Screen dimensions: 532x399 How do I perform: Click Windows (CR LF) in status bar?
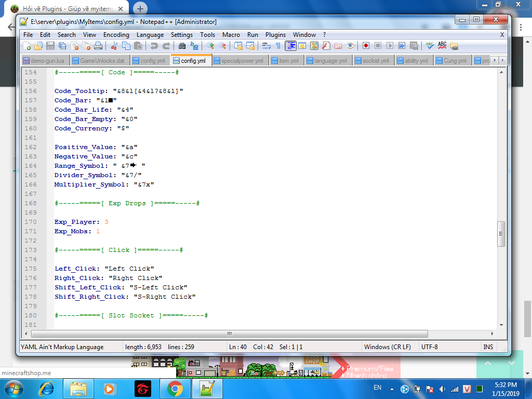tap(387, 347)
